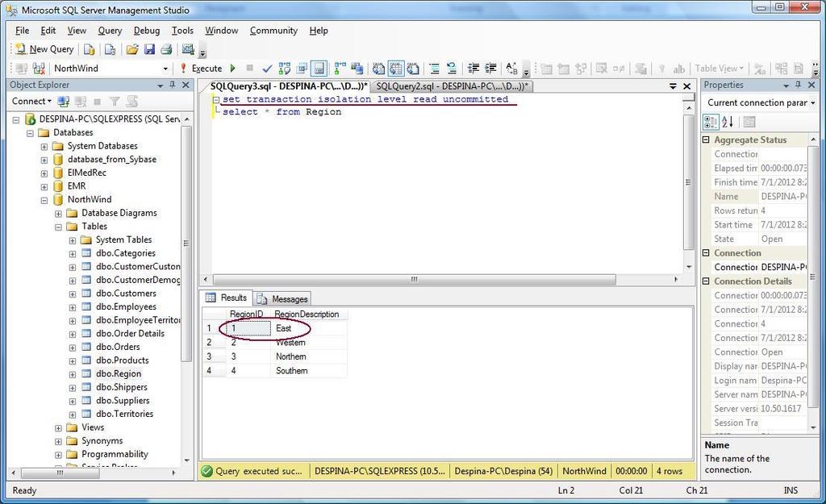Screen dimensions: 826x504
Task: Decrease indent of the selected lines
Action: tap(473, 69)
